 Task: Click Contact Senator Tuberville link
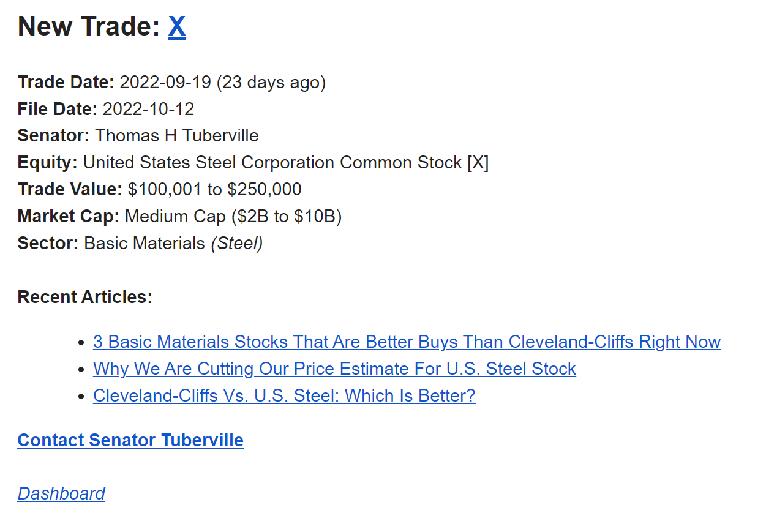click(130, 440)
